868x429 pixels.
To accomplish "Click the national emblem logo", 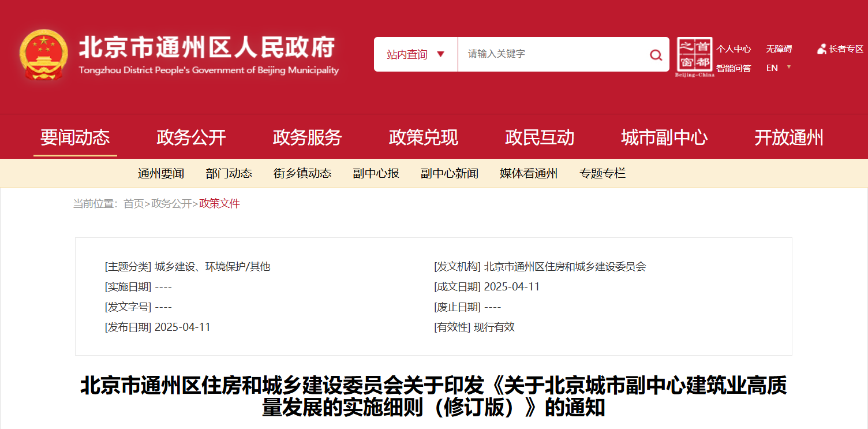I will coord(43,55).
